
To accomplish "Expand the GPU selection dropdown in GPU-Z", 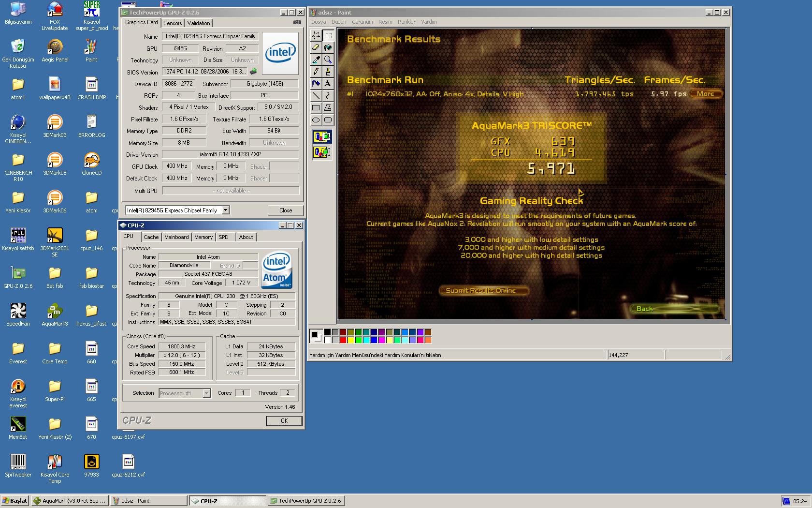I will pos(225,210).
